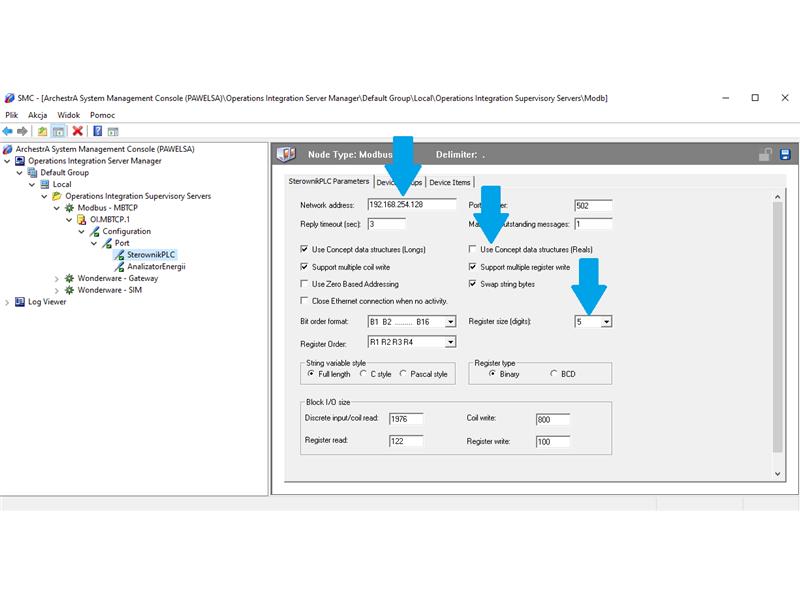800x600 pixels.
Task: Click the Operations Integration Server Manager tree icon
Action: (x=20, y=161)
